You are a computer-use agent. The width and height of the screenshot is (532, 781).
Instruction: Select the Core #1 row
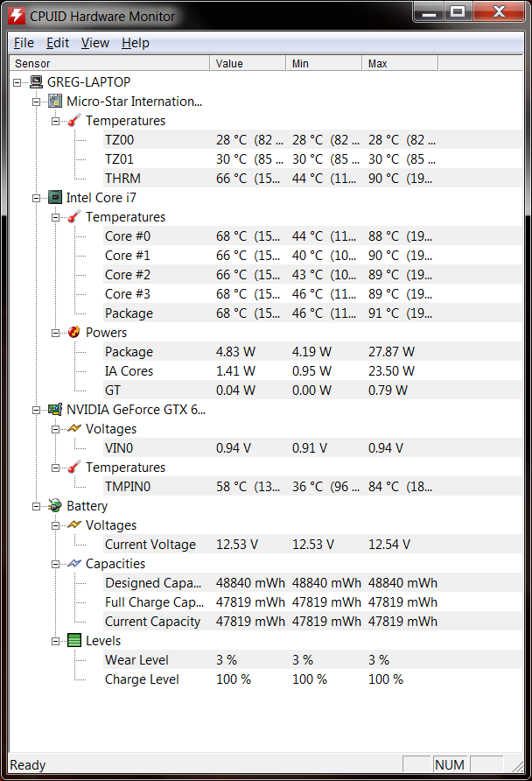(313, 256)
